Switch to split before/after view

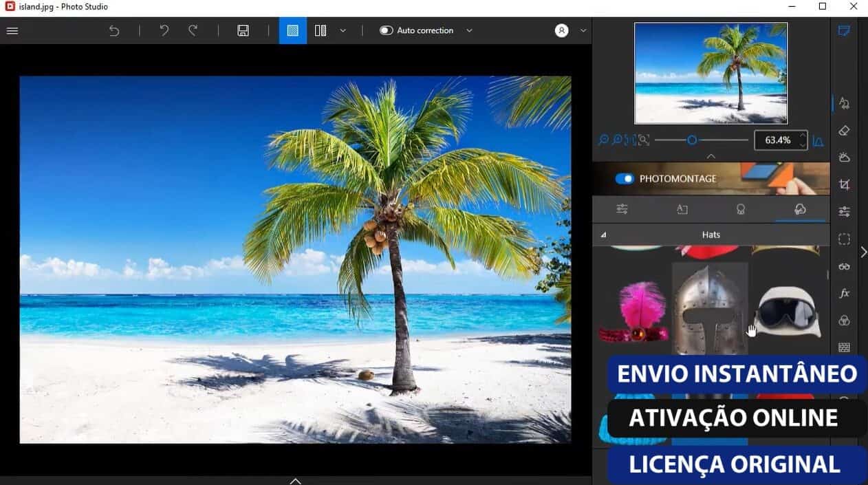[x=321, y=31]
